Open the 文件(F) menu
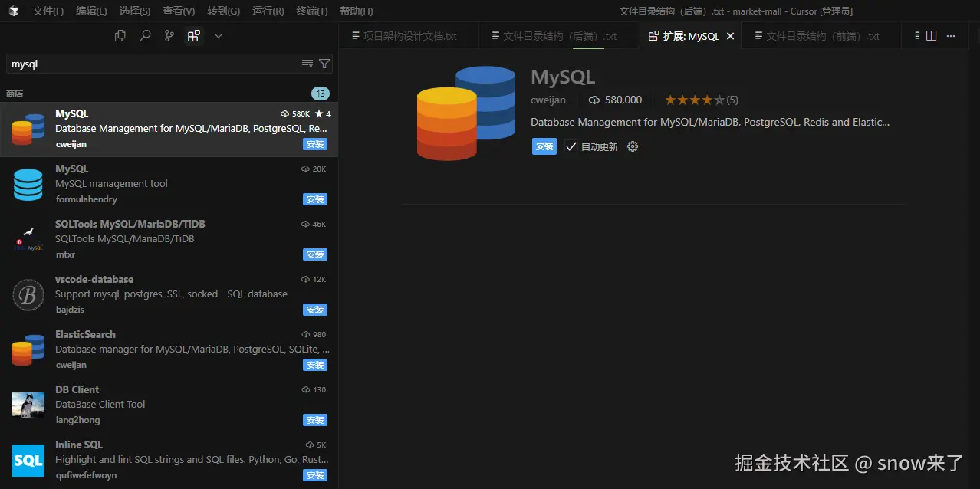Viewport: 980px width, 489px height. click(x=48, y=11)
